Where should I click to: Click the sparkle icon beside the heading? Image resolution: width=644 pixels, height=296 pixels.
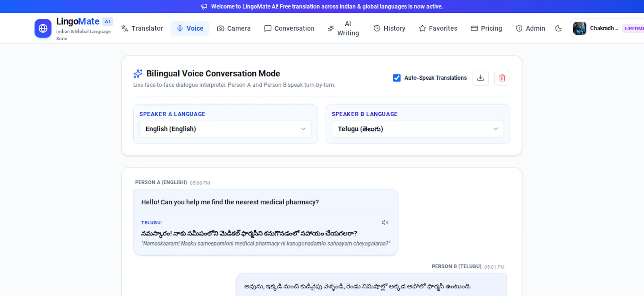(138, 74)
